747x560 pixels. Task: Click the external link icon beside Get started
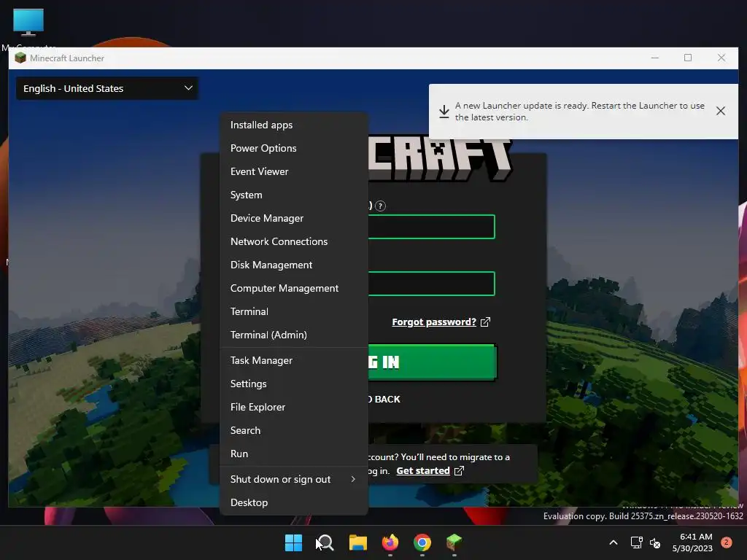click(459, 471)
